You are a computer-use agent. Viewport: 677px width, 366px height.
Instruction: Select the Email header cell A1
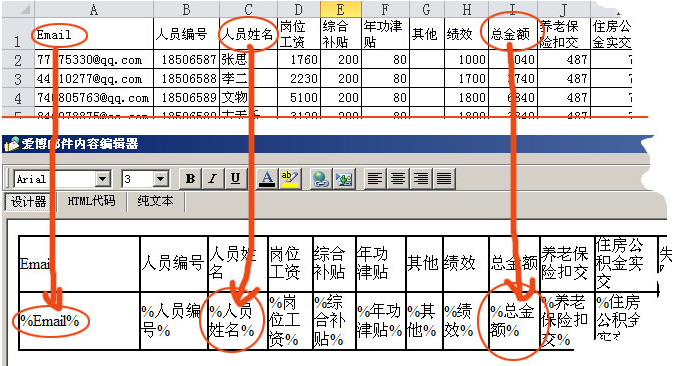click(x=94, y=34)
